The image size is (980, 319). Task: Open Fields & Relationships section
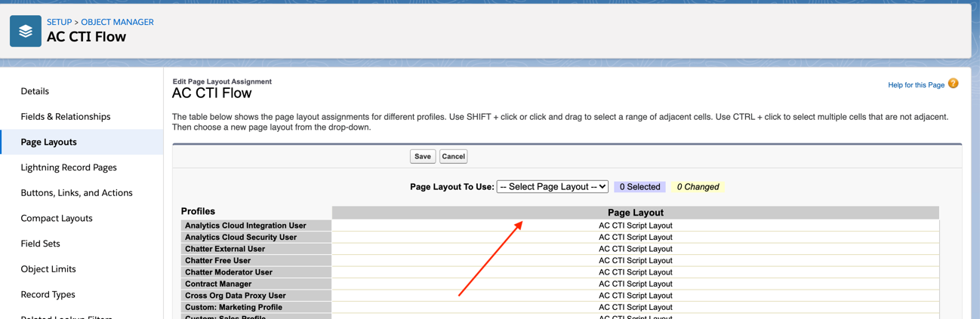[66, 117]
